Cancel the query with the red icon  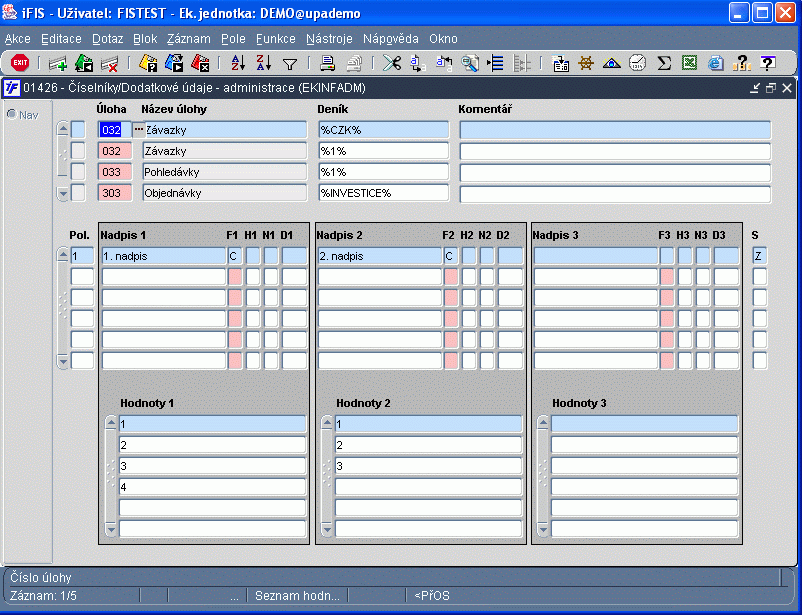[200, 63]
